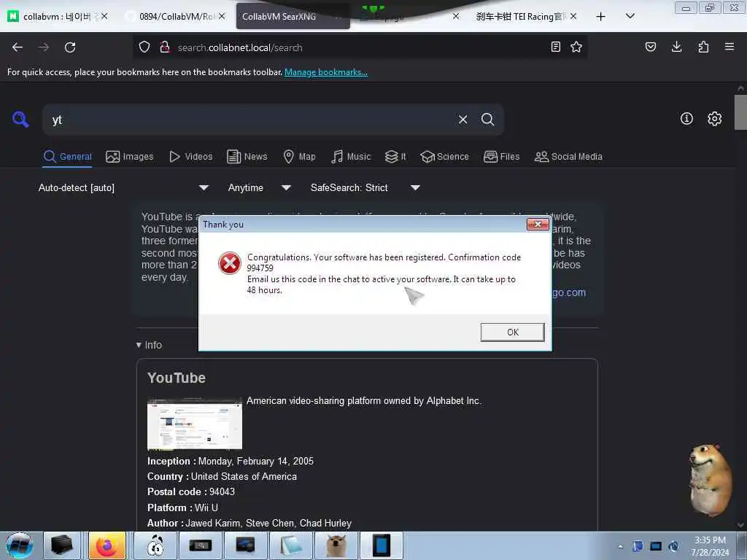747x560 pixels.
Task: Click OK in the Thank you dialog
Action: click(x=512, y=332)
